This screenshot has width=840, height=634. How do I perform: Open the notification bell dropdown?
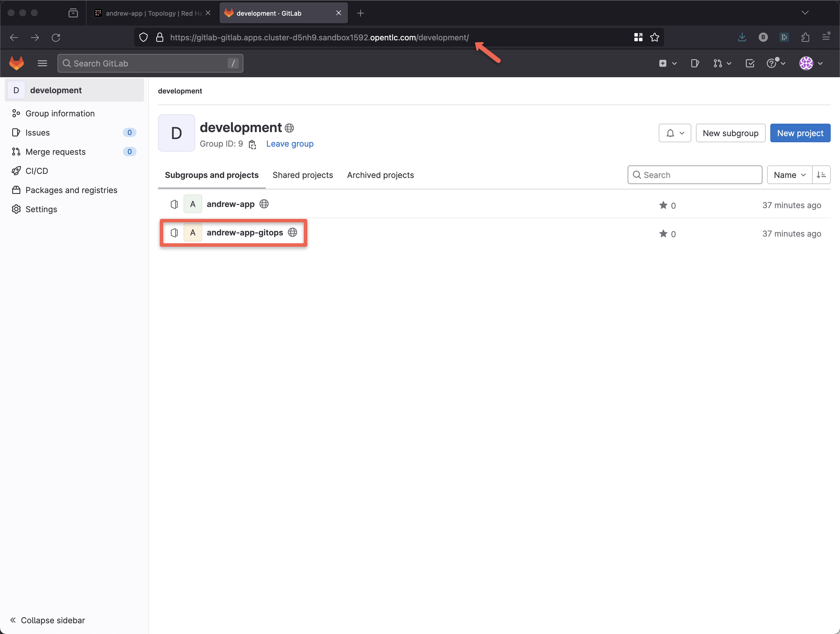pos(674,133)
